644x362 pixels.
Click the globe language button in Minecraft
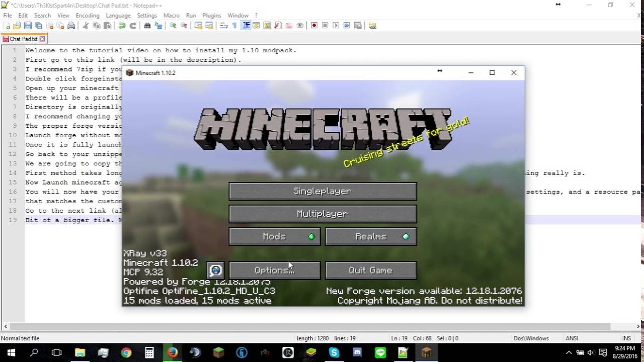point(215,270)
